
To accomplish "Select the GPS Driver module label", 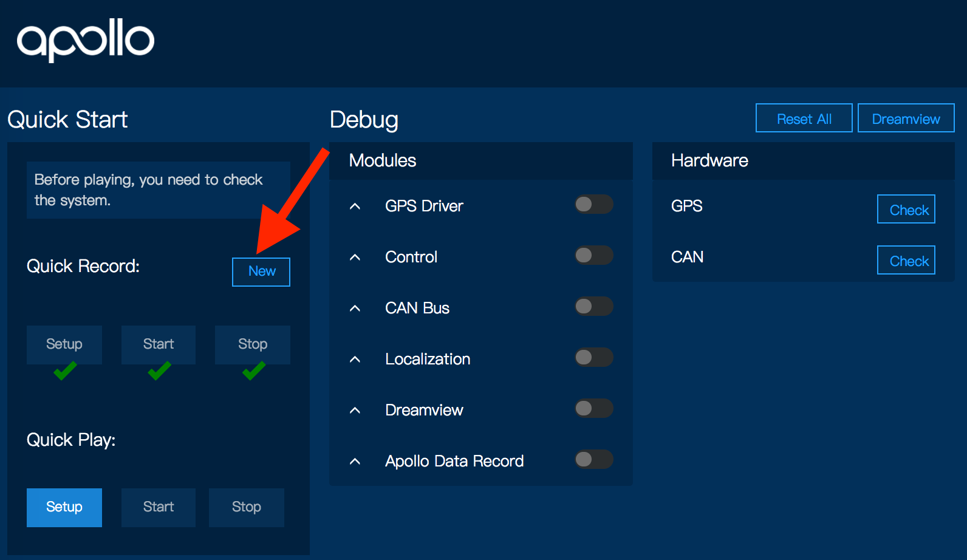I will [x=424, y=207].
